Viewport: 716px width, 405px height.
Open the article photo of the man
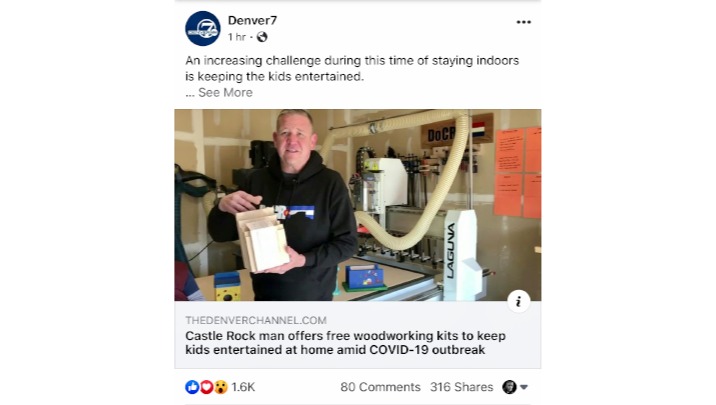point(358,205)
